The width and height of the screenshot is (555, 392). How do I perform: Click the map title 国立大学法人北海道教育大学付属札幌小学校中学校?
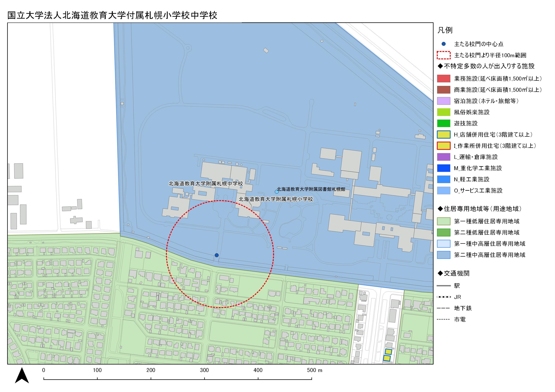coord(112,15)
